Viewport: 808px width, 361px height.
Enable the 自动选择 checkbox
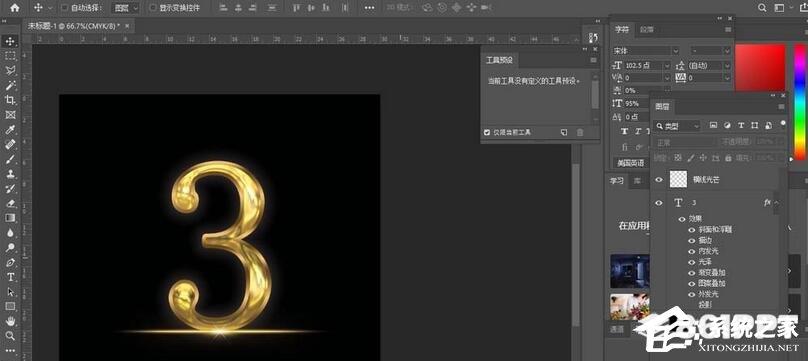coord(64,8)
